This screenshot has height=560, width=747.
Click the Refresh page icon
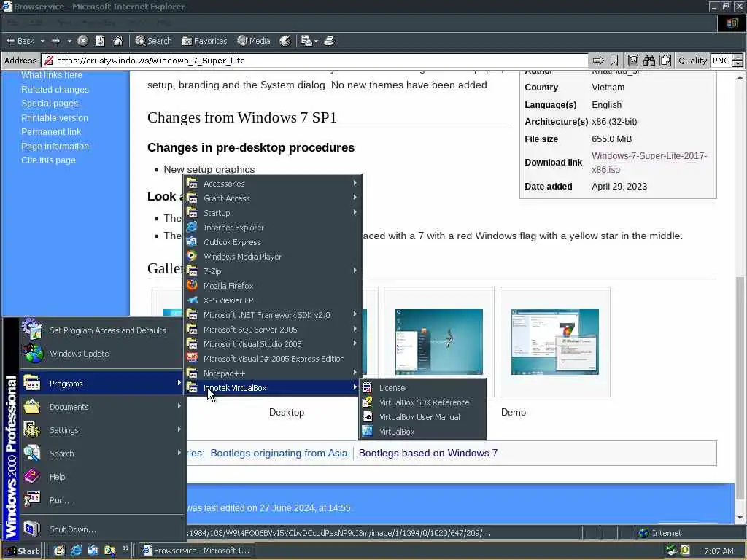click(x=100, y=41)
